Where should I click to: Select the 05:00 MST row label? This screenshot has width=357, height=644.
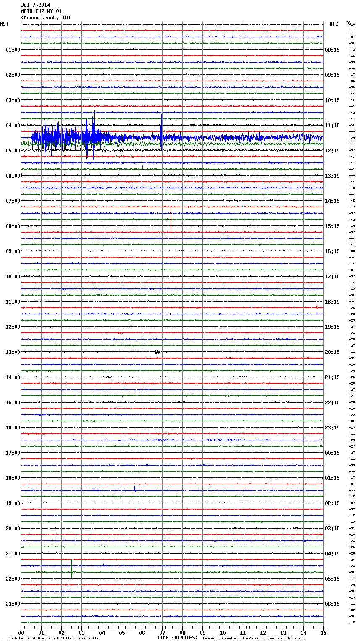(x=13, y=151)
